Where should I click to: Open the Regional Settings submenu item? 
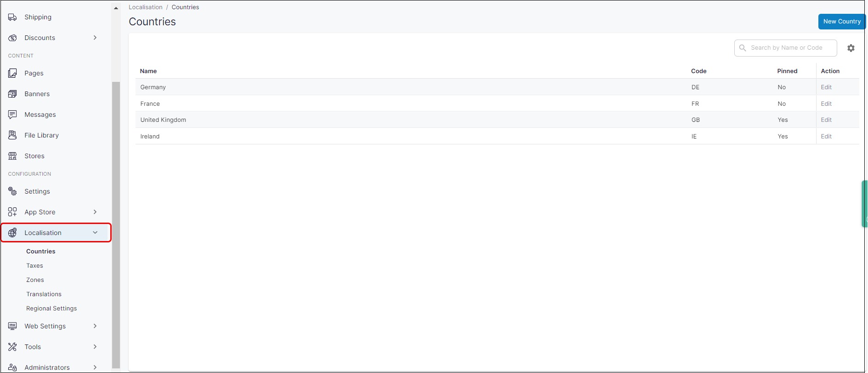pos(51,309)
